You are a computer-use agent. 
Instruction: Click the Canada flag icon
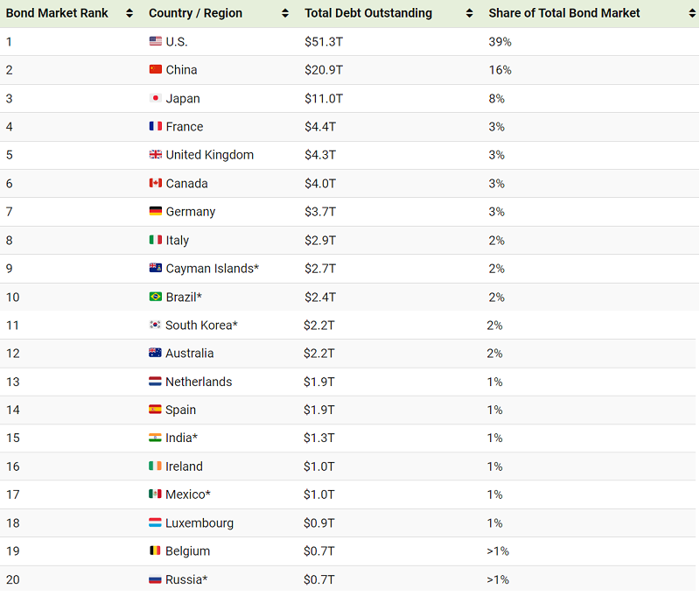[x=156, y=183]
